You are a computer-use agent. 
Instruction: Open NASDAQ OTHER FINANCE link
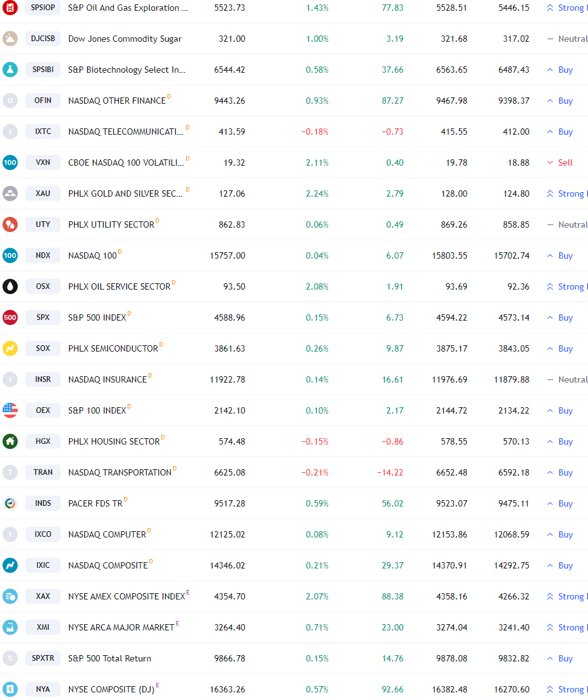coord(116,101)
